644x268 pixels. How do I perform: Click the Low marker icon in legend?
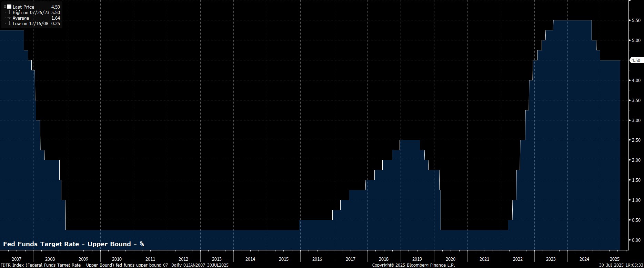click(x=9, y=23)
